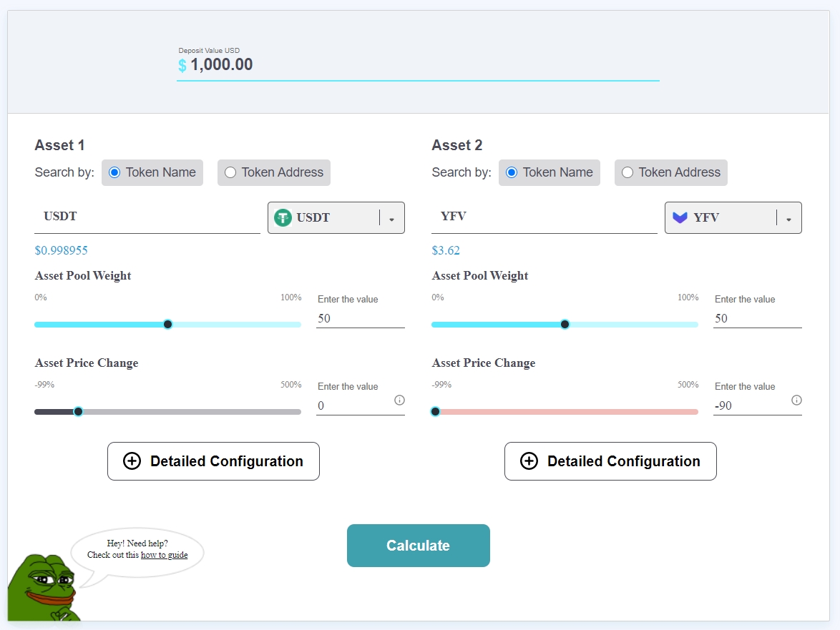This screenshot has height=630, width=840.
Task: Open the USDT token dropdown arrow
Action: [x=391, y=219]
